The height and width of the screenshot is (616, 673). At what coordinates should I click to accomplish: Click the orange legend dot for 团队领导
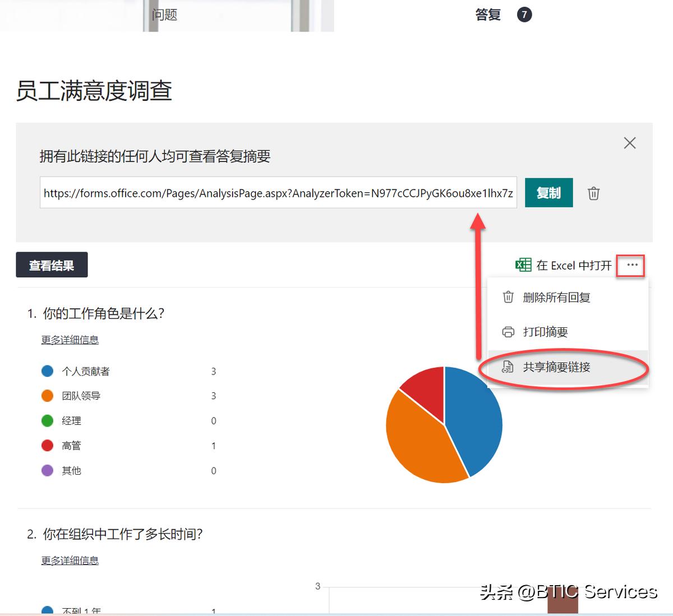click(48, 395)
